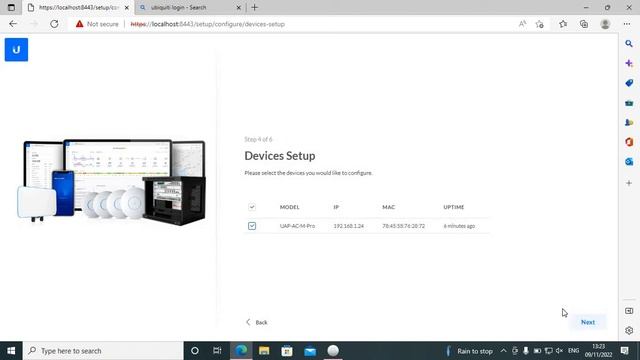Open a new browser tab
The width and height of the screenshot is (640, 360).
tap(255, 7)
